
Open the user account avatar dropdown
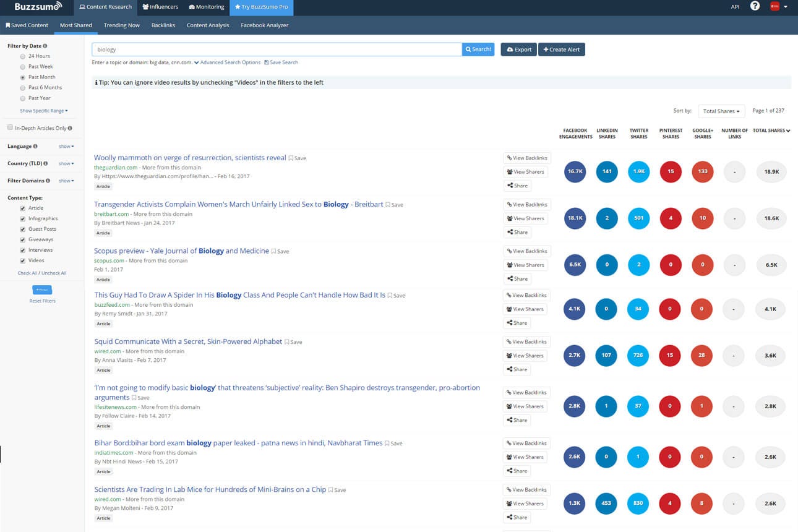coord(779,7)
